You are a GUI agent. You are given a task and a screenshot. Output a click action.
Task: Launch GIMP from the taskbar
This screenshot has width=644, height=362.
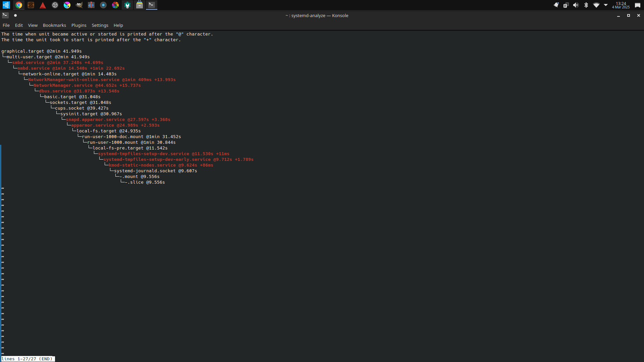[79, 5]
